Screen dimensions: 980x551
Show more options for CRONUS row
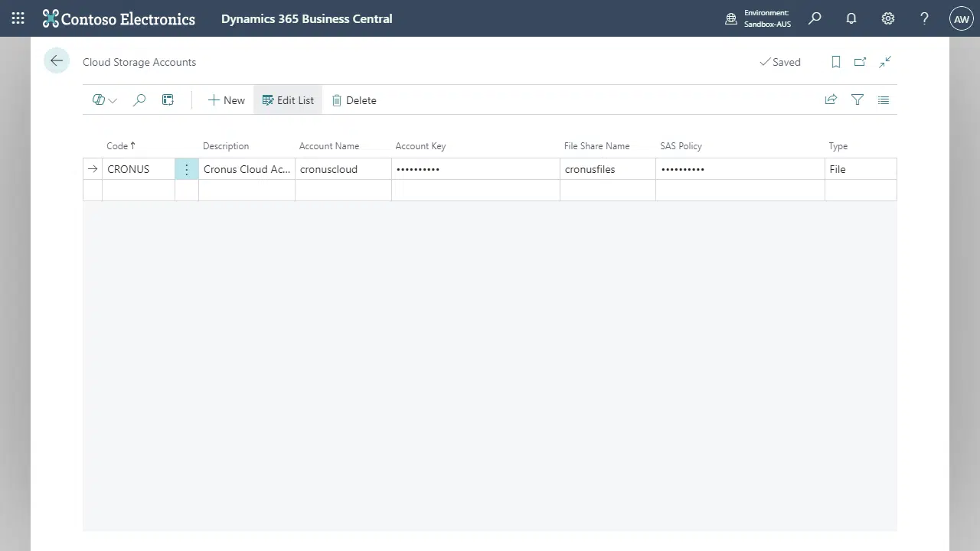click(x=187, y=169)
